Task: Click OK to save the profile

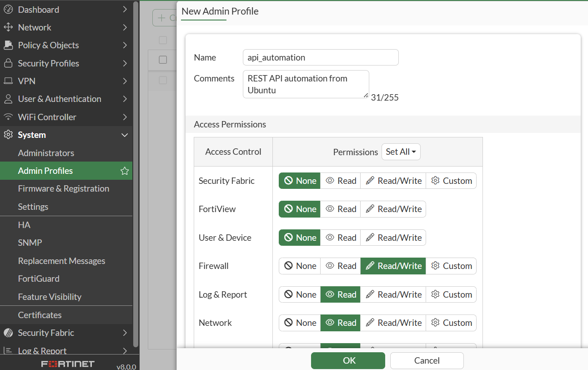Action: (348, 360)
